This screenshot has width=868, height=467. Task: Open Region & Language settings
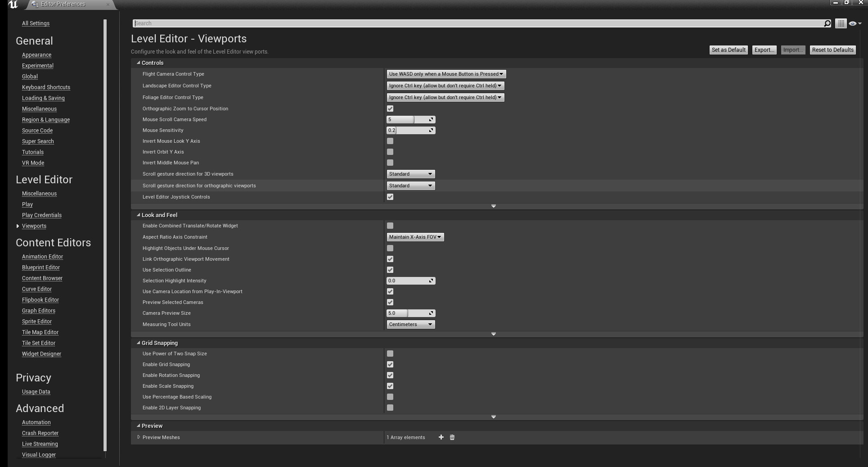46,120
